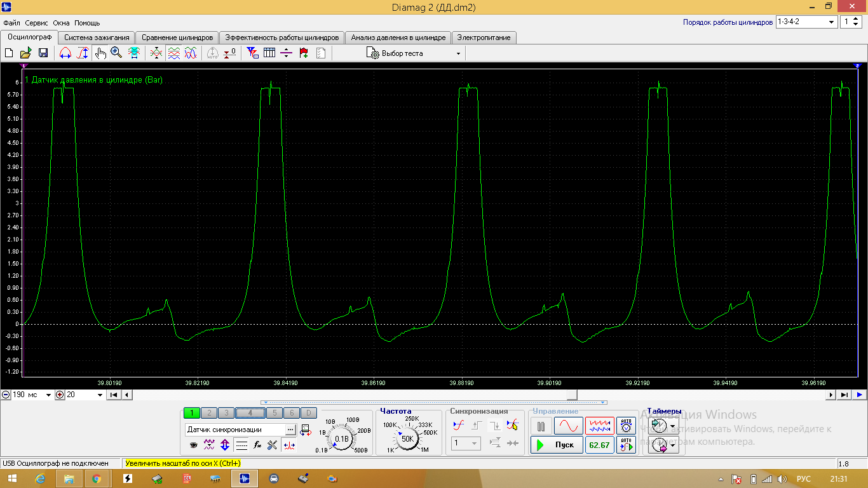Select rising edge sync curve icon
Image resolution: width=868 pixels, height=488 pixels.
click(459, 426)
